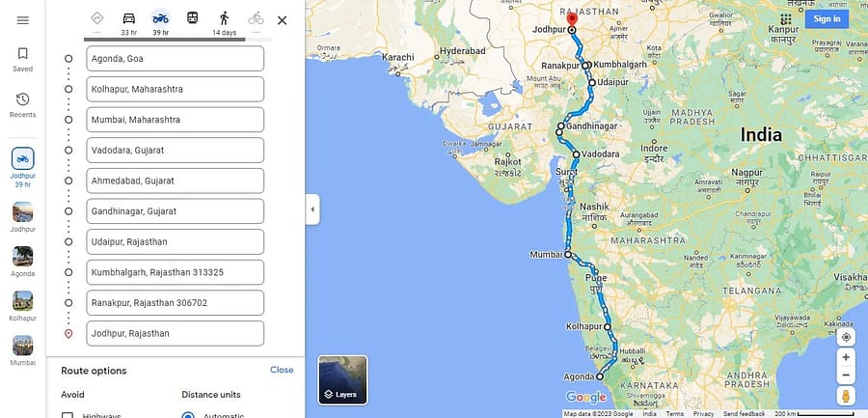The image size is (868, 418).
Task: Select driving travel mode car icon
Action: click(129, 18)
